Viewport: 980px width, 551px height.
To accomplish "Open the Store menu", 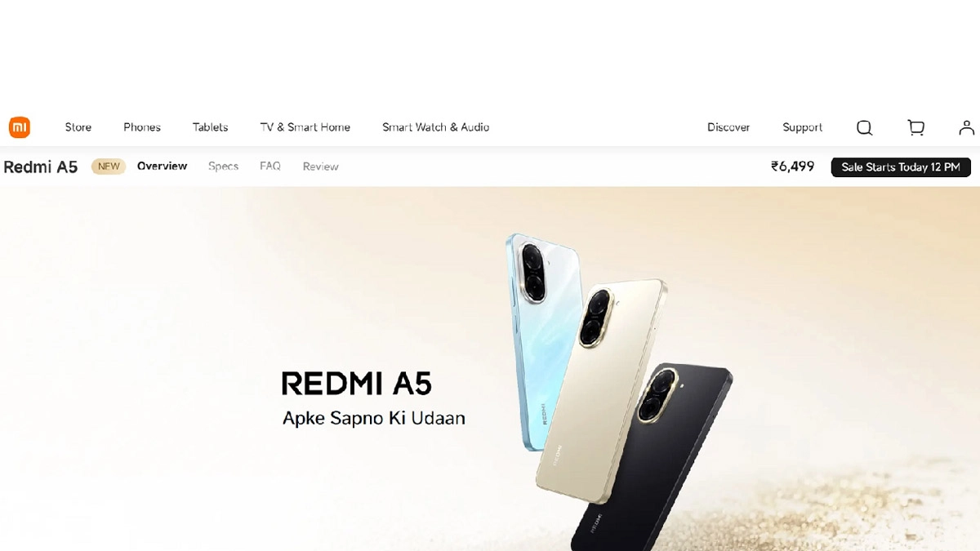I will [78, 127].
